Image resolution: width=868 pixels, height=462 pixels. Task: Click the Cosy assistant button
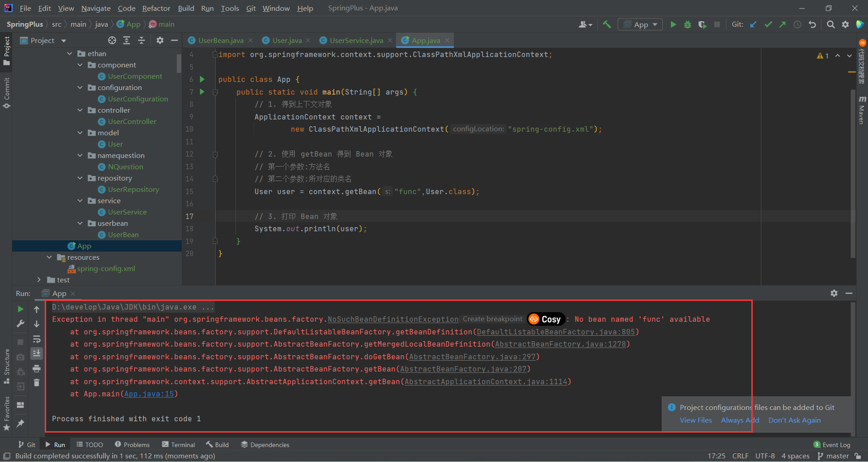point(546,319)
